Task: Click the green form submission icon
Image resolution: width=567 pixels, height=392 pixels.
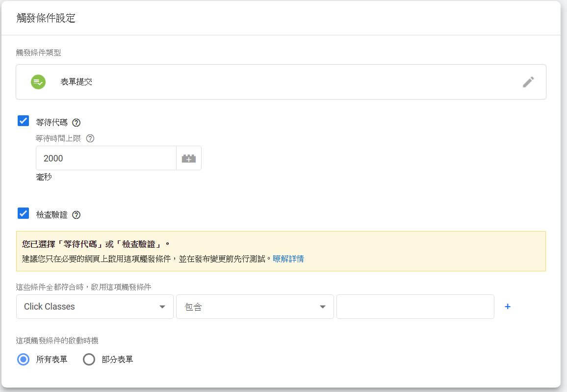Action: coord(38,82)
